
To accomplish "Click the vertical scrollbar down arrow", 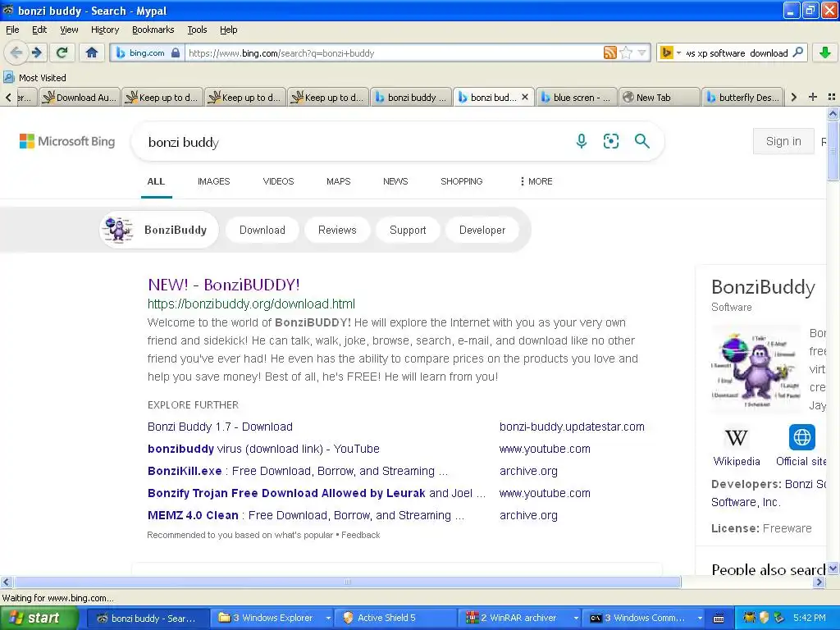I will coord(833,568).
